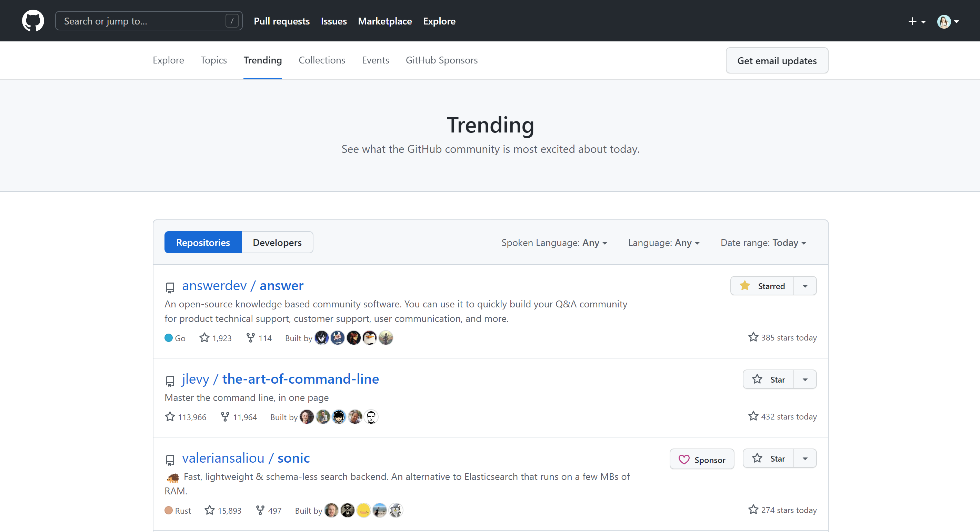
Task: Open last contributor avatar of answerdev/answer
Action: [386, 337]
